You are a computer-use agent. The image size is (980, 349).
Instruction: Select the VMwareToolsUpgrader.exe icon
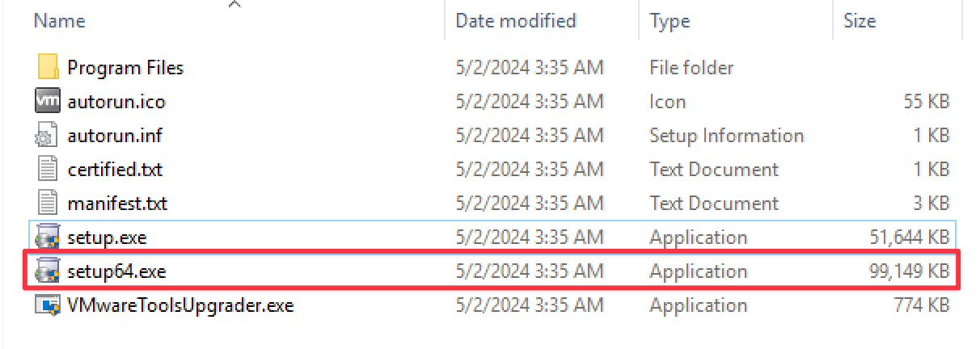pyautogui.click(x=48, y=305)
